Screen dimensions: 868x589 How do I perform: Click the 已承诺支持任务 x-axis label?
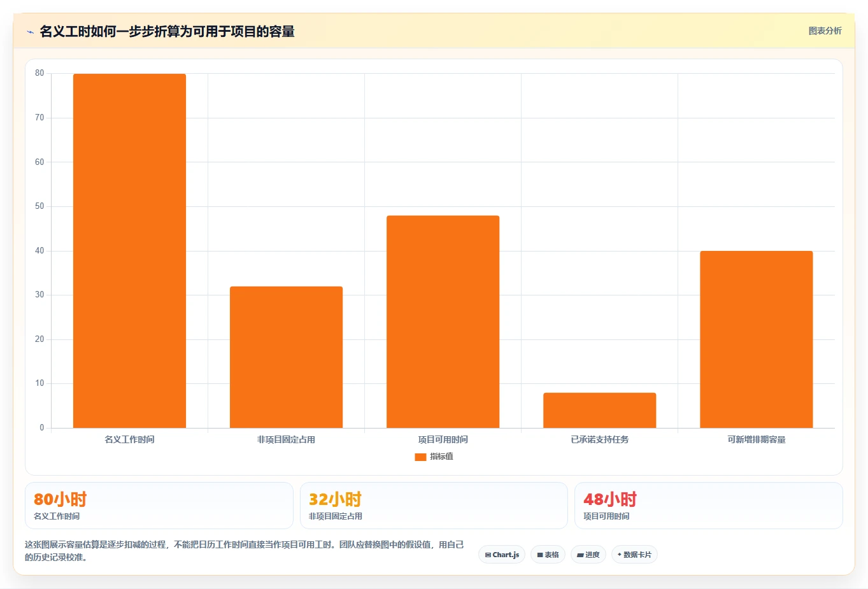tap(599, 440)
